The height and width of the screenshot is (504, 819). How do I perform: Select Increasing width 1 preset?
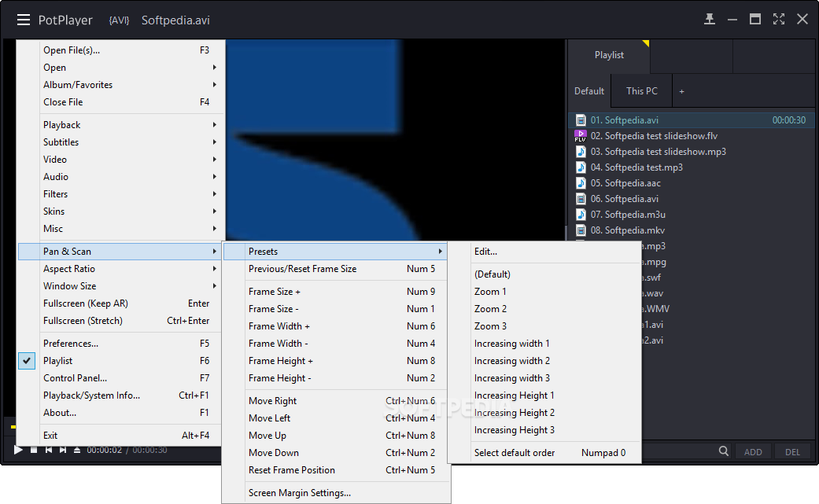544,344
